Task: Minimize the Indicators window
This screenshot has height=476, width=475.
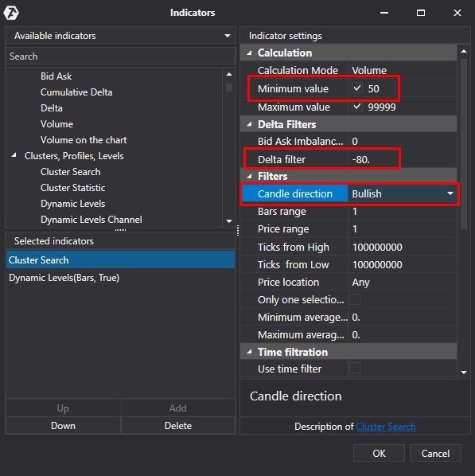Action: click(384, 13)
